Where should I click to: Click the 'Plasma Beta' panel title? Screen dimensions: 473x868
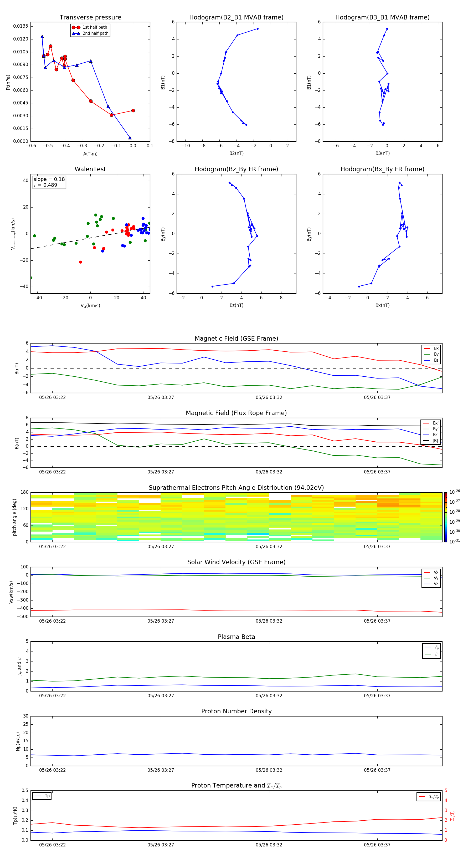click(x=236, y=637)
